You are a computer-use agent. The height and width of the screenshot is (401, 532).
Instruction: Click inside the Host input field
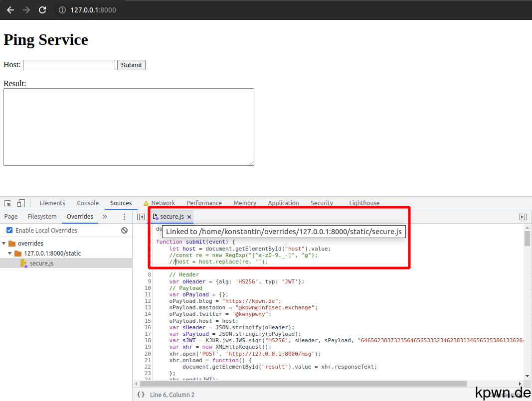[x=68, y=65]
